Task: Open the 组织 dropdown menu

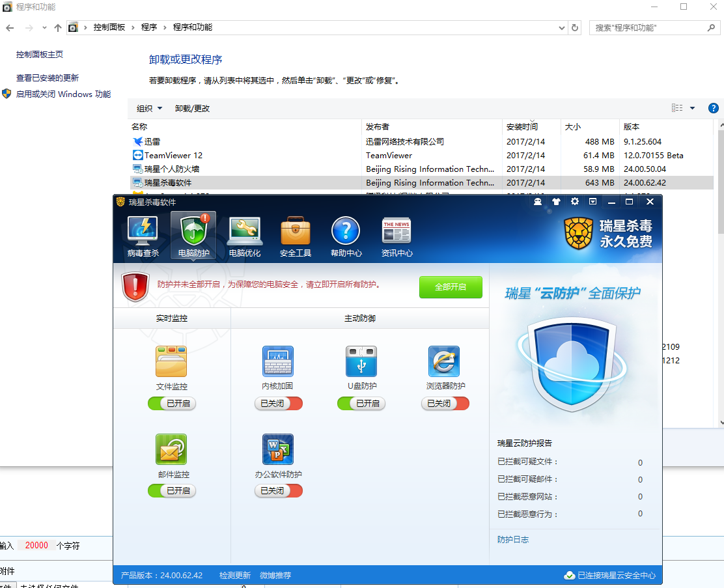Action: coord(150,109)
